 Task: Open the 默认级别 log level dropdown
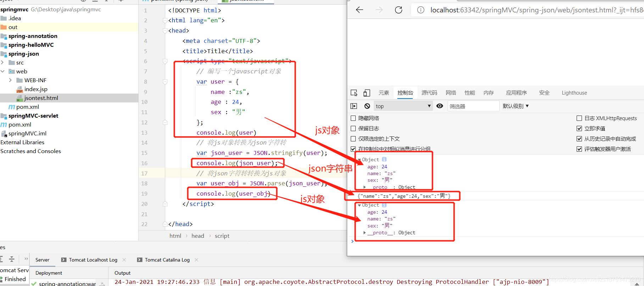(x=516, y=106)
